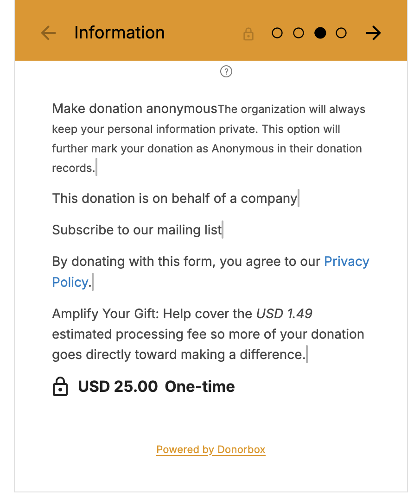Click the padlock icon beside USD 25.00
This screenshot has height=504, width=420.
(60, 387)
